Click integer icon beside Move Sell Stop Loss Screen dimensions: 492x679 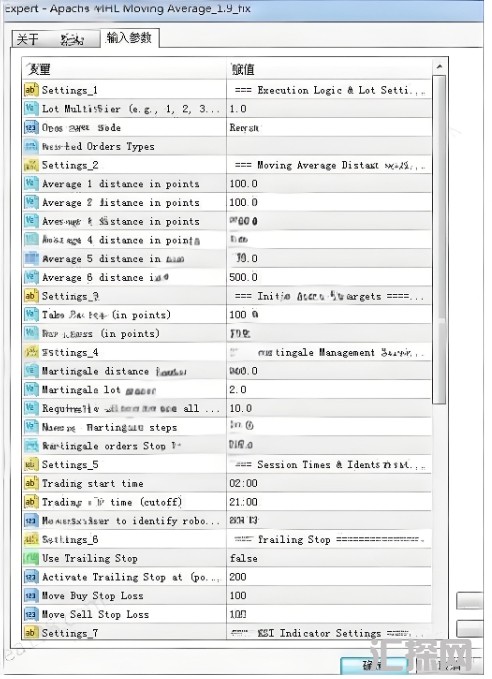coord(31,614)
